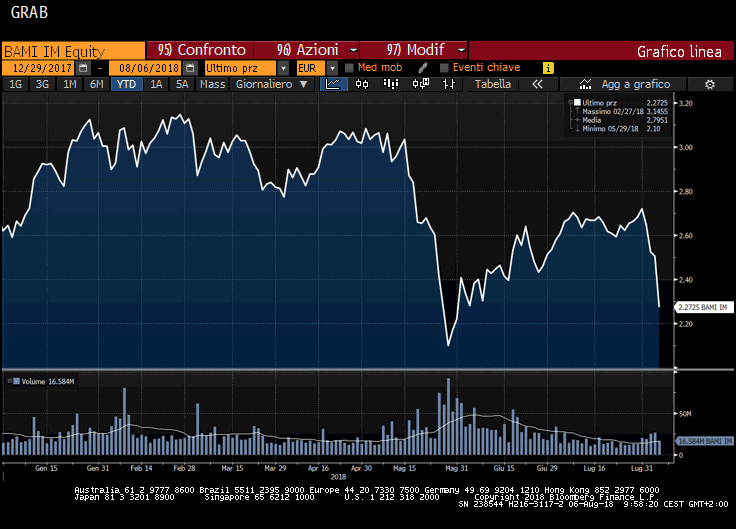Click the 2.2725 BAMI IM price tag

[x=704, y=307]
